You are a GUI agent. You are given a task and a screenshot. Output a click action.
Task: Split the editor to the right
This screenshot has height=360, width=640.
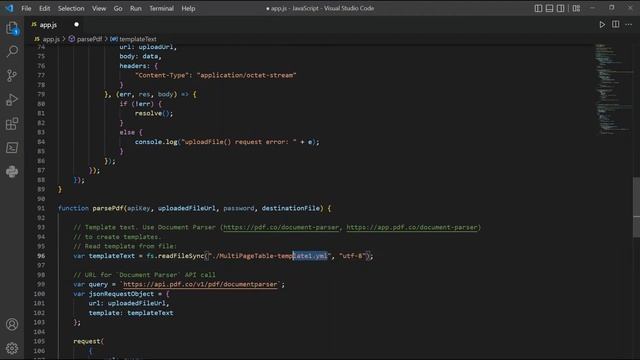pyautogui.click(x=616, y=24)
